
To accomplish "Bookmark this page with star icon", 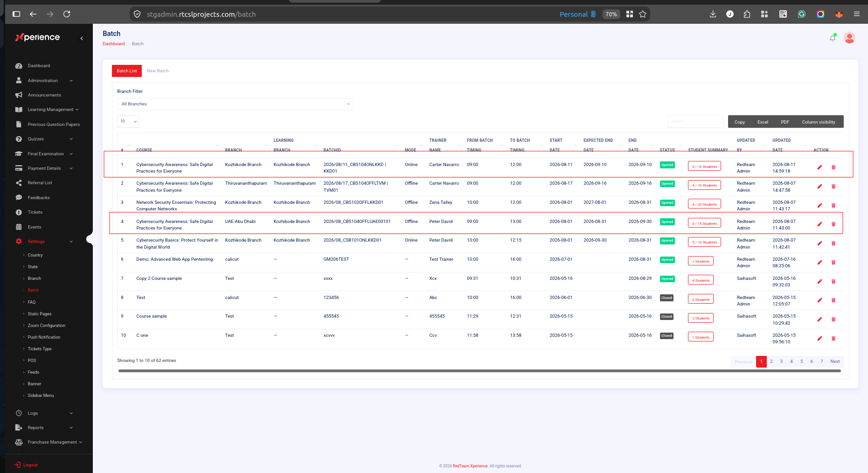I will click(643, 14).
